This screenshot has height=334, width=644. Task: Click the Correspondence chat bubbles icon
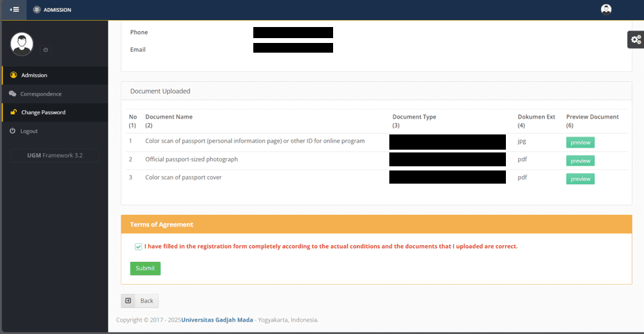(12, 94)
